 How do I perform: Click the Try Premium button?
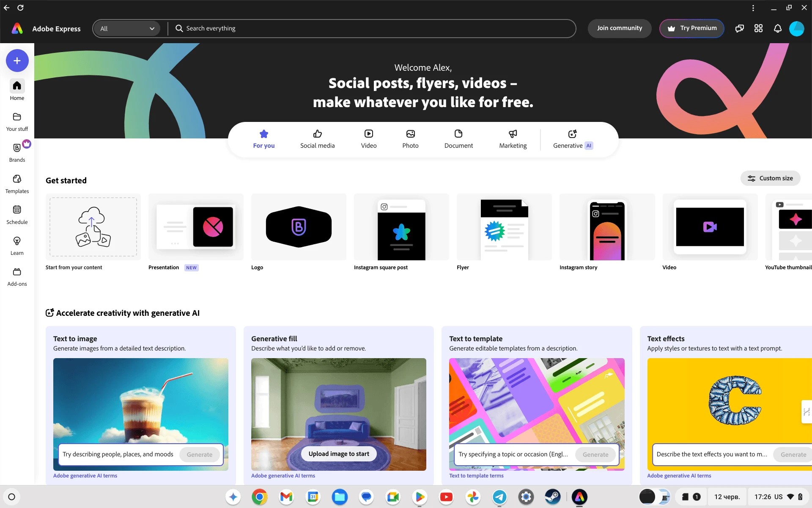click(692, 28)
